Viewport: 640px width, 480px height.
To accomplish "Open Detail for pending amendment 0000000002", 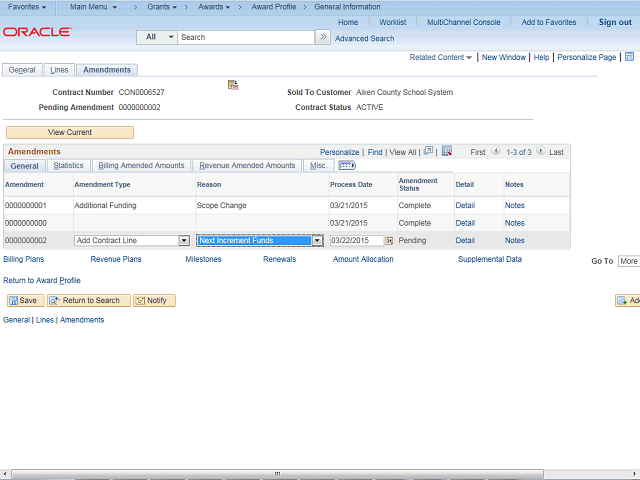I will [465, 240].
